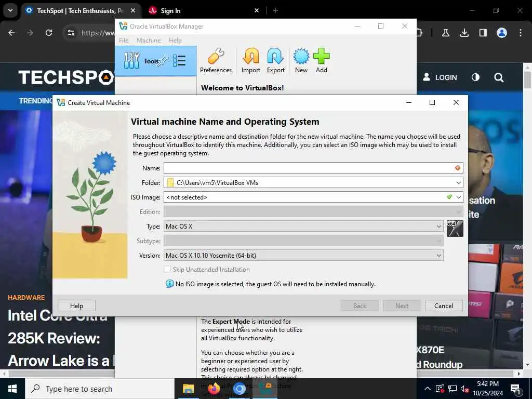Expand the Folder dropdown

(x=458, y=183)
